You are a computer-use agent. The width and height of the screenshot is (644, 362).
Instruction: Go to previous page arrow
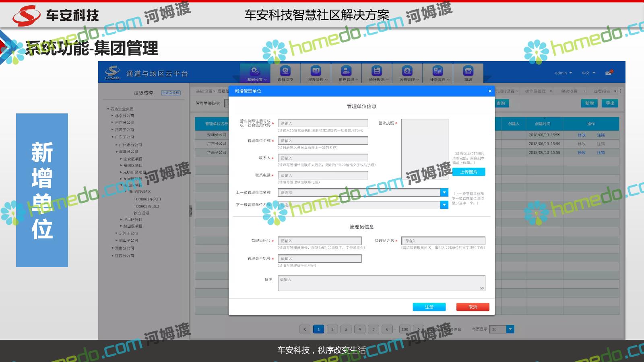tap(305, 329)
